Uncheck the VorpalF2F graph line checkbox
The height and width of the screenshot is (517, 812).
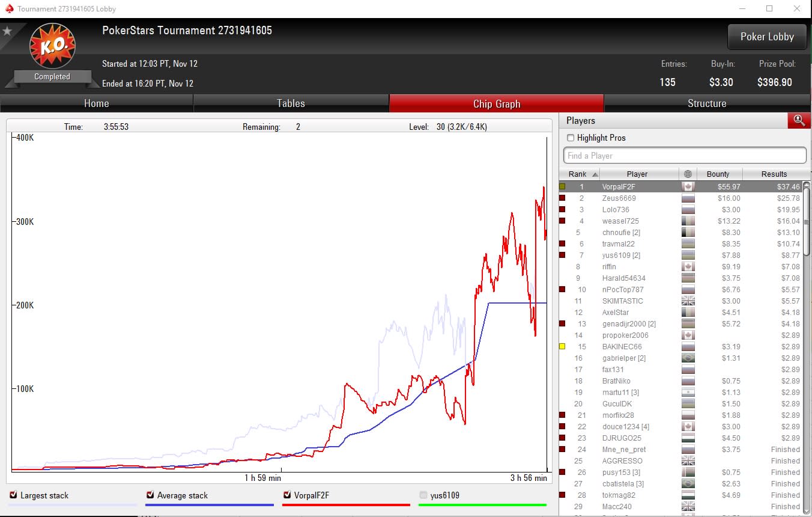point(287,495)
